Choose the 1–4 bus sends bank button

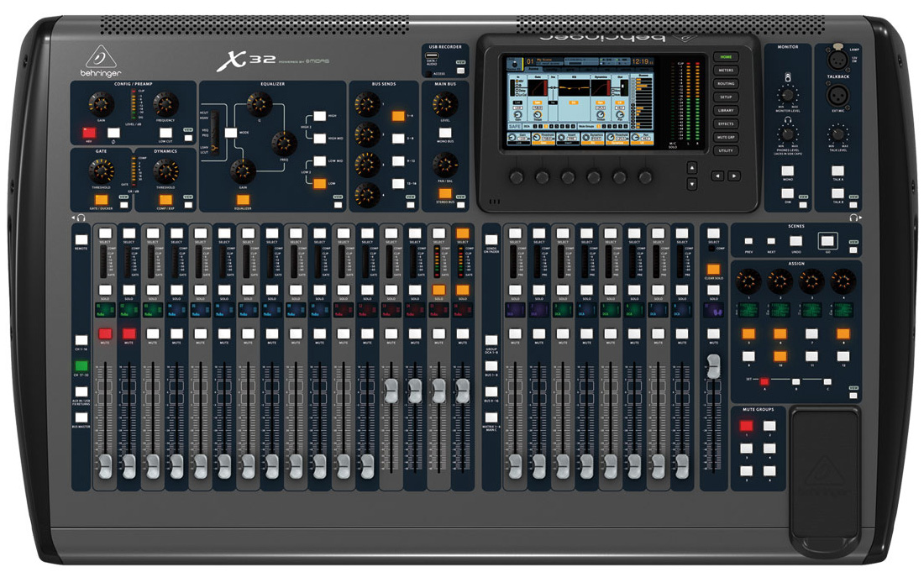pos(398,116)
